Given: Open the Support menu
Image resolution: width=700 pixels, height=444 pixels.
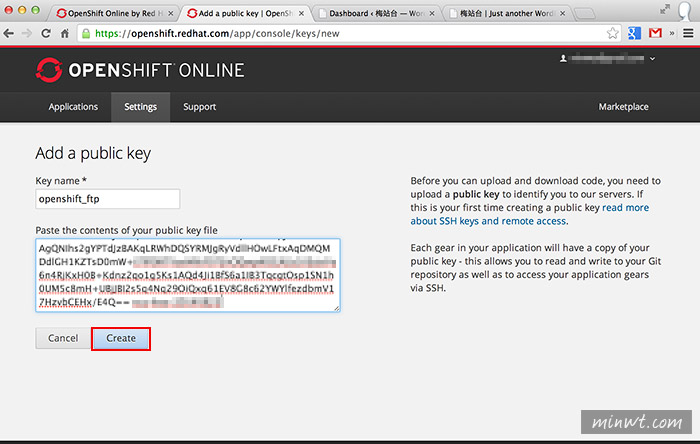Looking at the screenshot, I should pyautogui.click(x=200, y=107).
